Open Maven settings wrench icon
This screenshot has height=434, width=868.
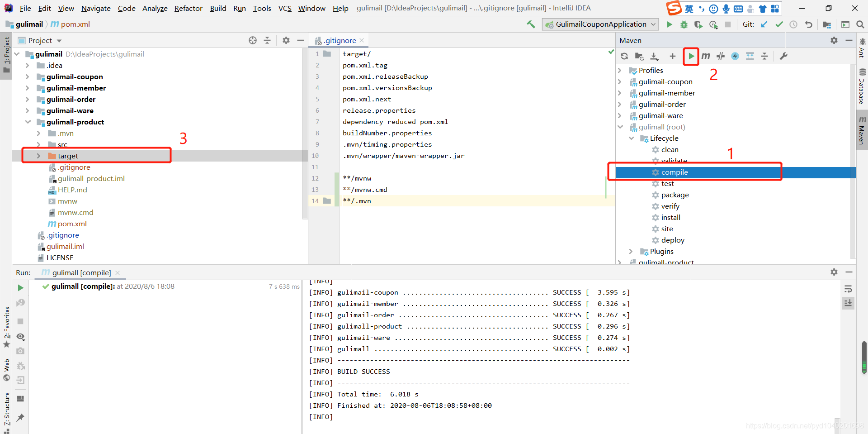click(x=784, y=56)
